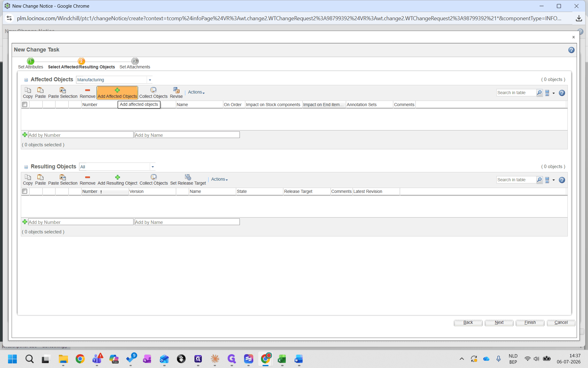Click search magnifier in Resulting Objects table
588x368 pixels.
pos(539,180)
